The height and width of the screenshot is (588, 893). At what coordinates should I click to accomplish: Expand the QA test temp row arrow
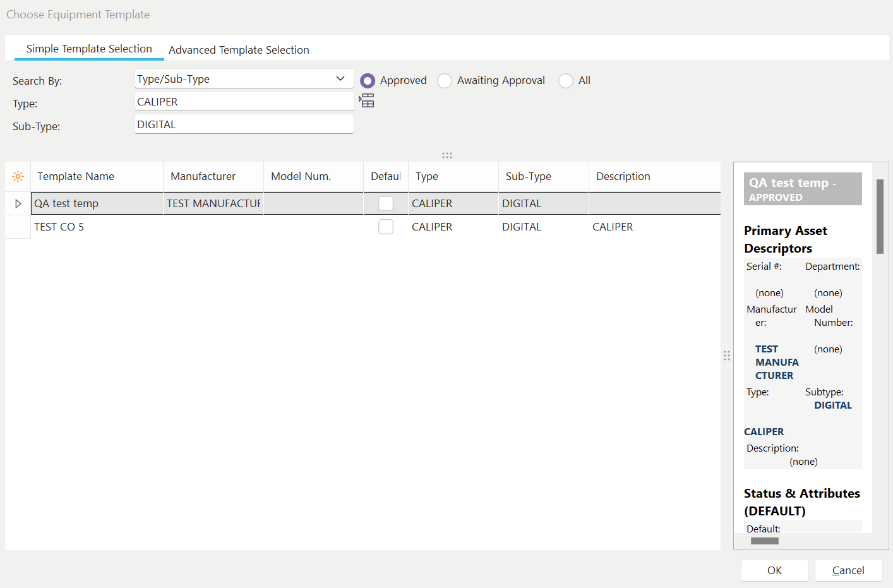[x=18, y=203]
